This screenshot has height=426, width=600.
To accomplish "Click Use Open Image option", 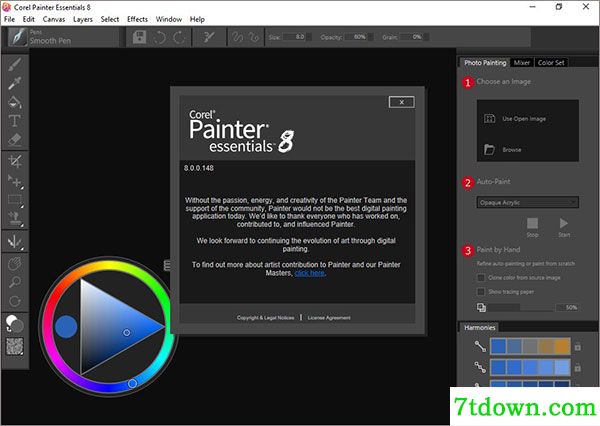I will (515, 119).
